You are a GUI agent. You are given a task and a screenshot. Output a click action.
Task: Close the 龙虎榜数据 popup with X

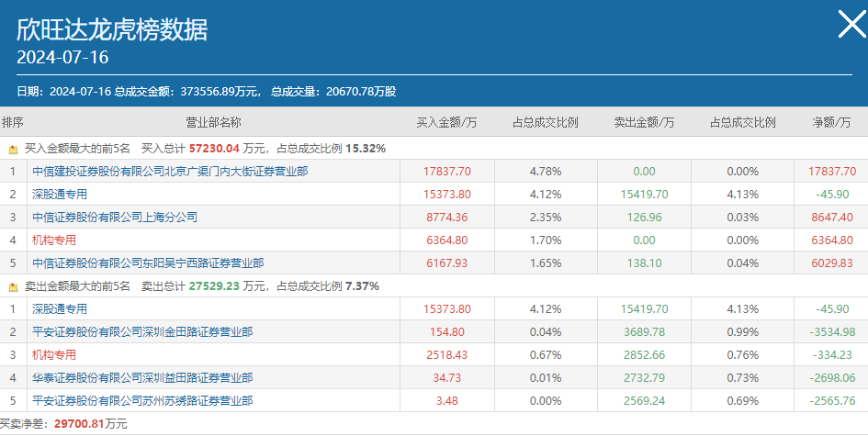tap(852, 24)
